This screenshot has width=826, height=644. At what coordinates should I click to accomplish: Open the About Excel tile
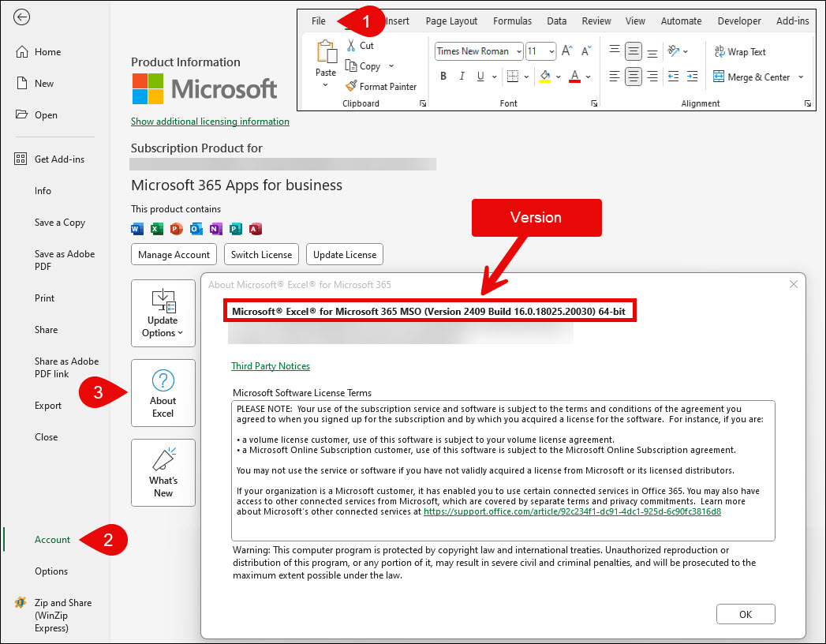pyautogui.click(x=163, y=393)
